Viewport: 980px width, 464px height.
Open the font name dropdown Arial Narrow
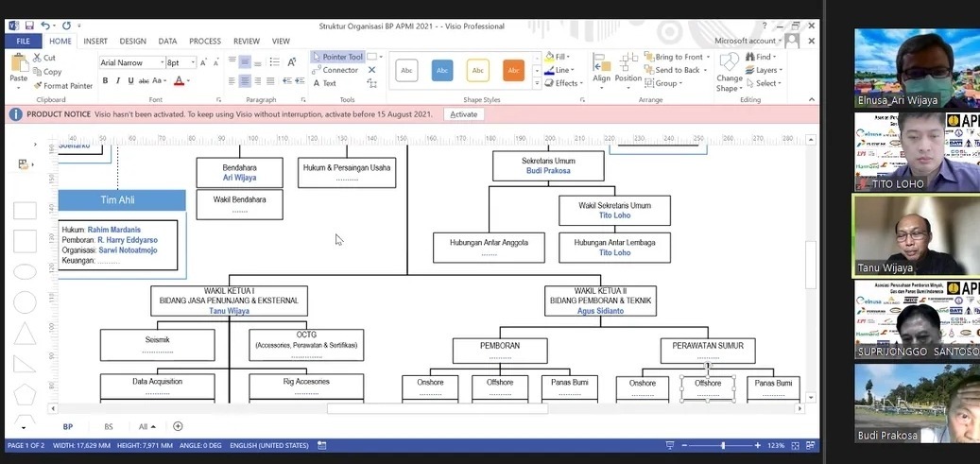[163, 62]
